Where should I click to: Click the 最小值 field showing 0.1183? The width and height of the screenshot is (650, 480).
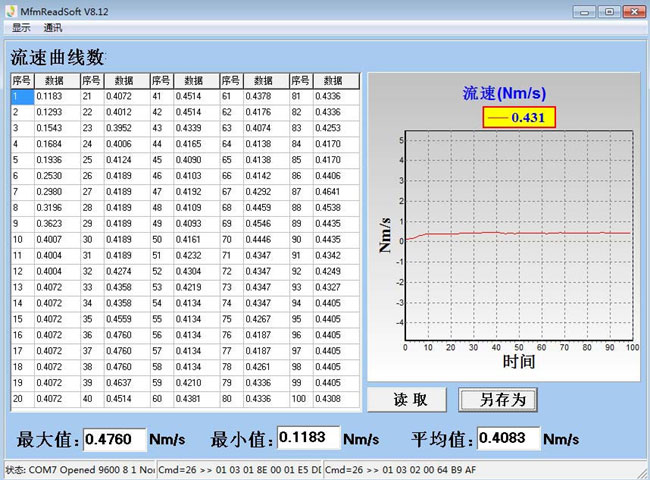tap(307, 438)
